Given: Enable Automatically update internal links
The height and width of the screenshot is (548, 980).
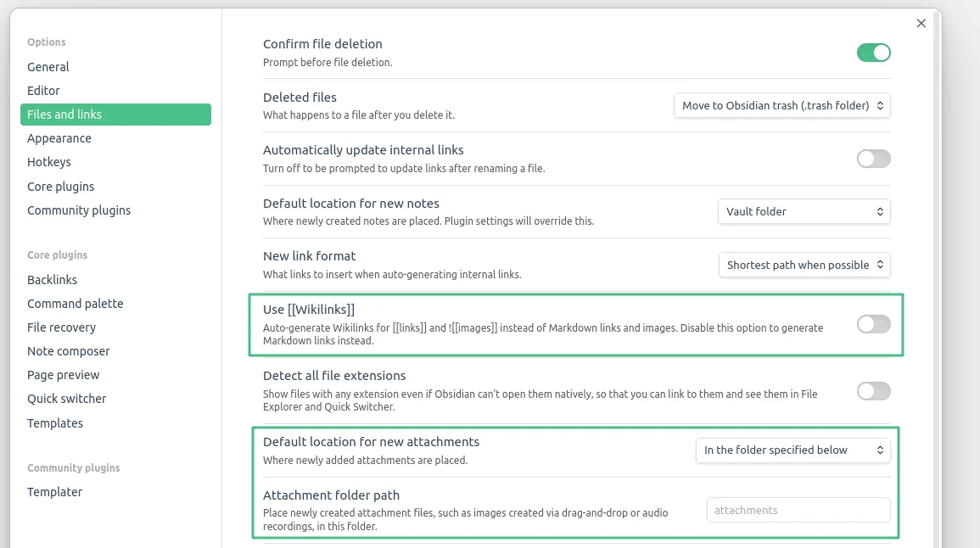Looking at the screenshot, I should 873,159.
